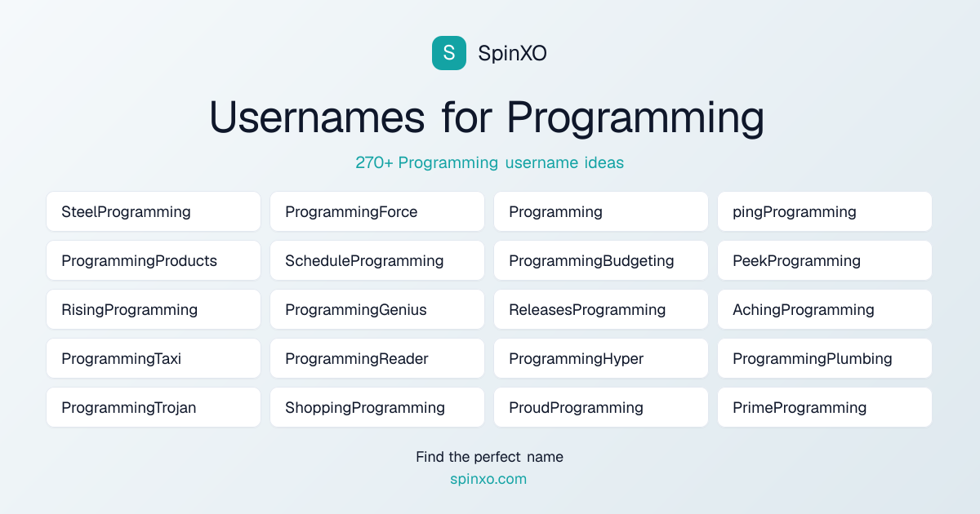This screenshot has width=980, height=514.
Task: Click the 270+ Programming username ideas subtitle
Action: coord(489,162)
